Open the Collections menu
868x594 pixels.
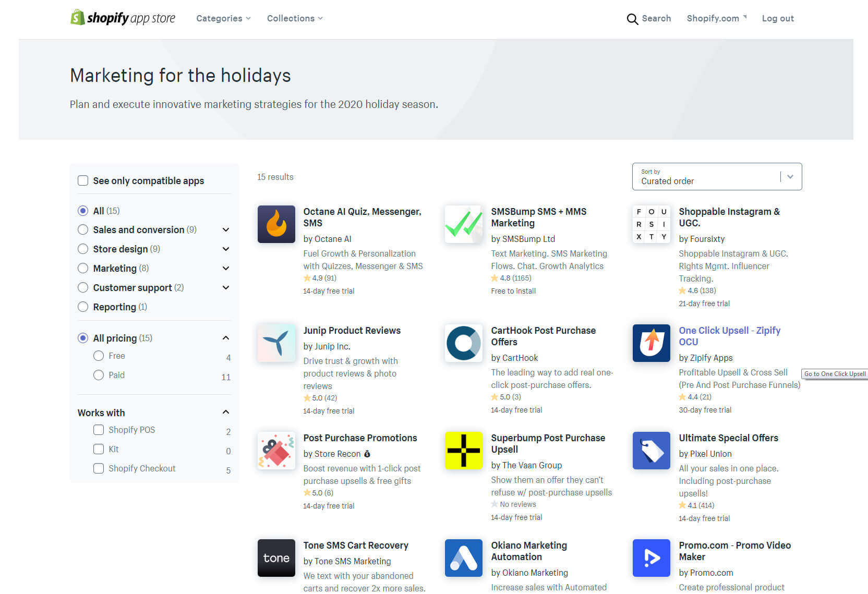click(294, 18)
